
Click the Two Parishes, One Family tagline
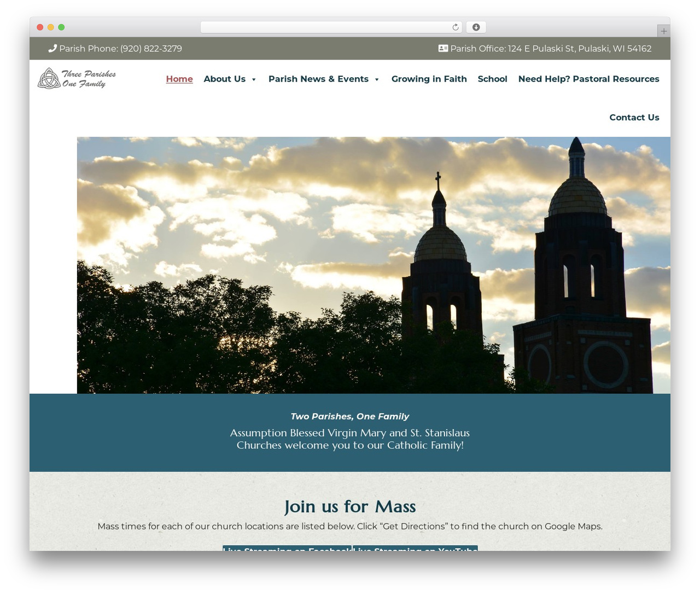350,416
